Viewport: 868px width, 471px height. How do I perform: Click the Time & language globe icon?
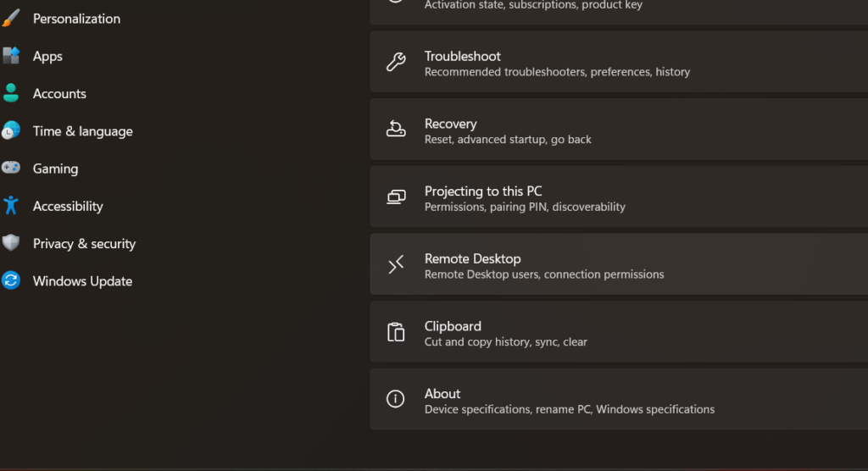coord(11,131)
